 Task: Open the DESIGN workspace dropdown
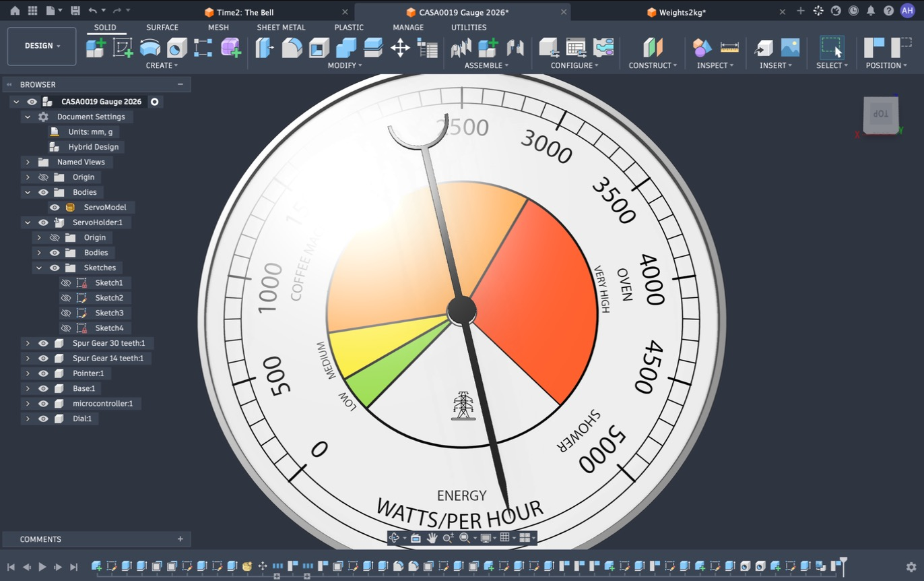click(42, 46)
